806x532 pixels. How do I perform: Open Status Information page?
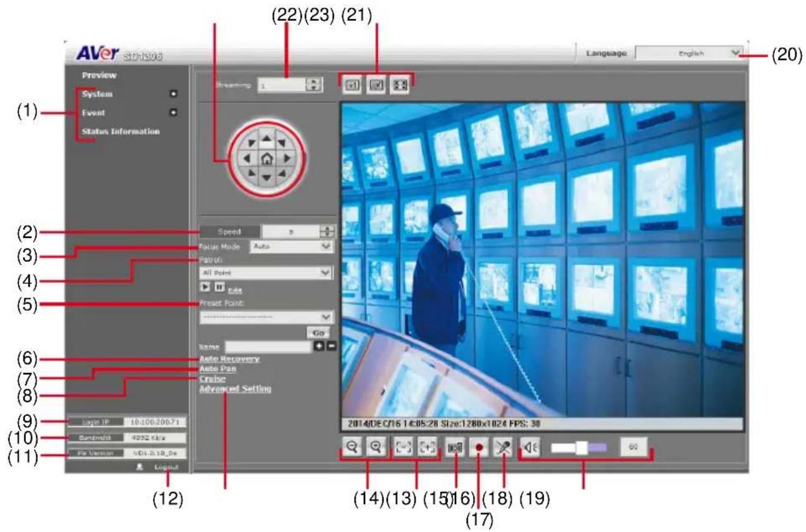[121, 131]
